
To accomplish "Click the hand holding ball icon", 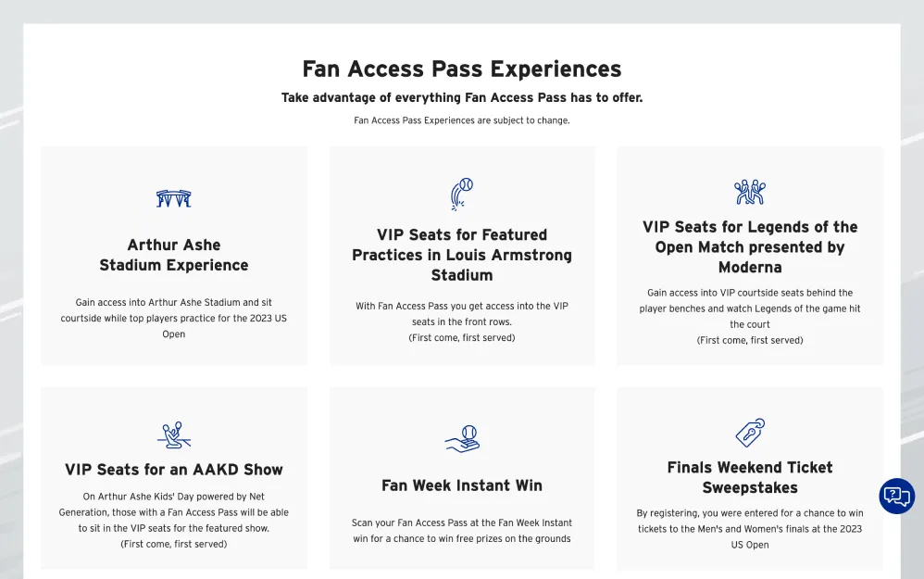I will pyautogui.click(x=462, y=439).
